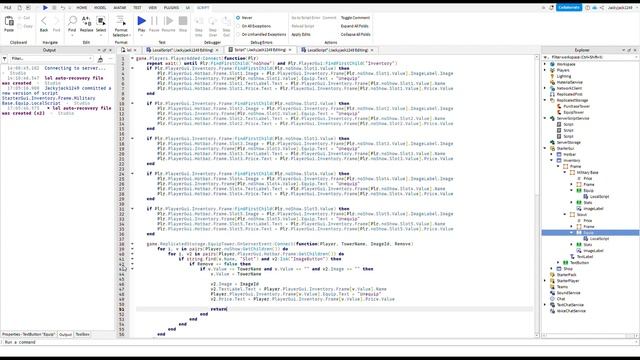This screenshot has width=640, height=360.
Task: Select the Teams service in Explorer
Action: tap(562, 287)
